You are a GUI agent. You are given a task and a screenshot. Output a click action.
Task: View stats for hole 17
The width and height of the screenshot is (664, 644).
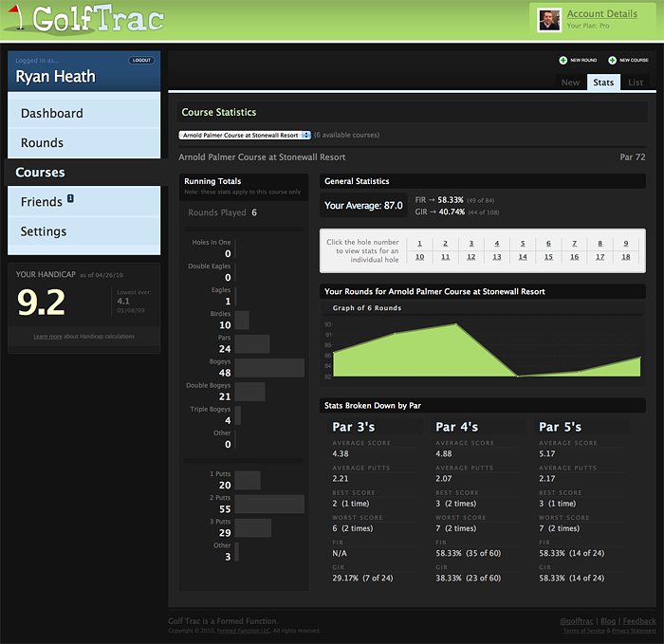point(600,257)
